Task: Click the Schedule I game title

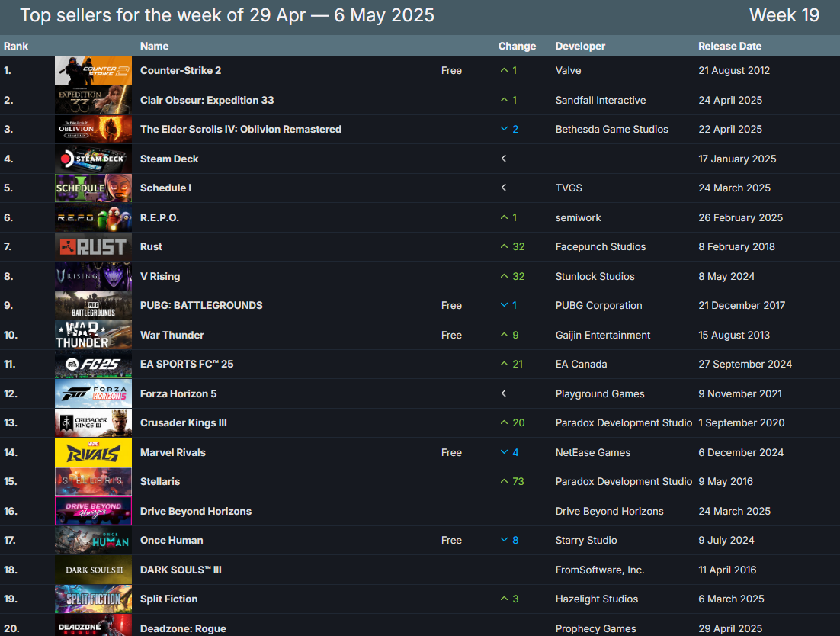Action: point(165,188)
